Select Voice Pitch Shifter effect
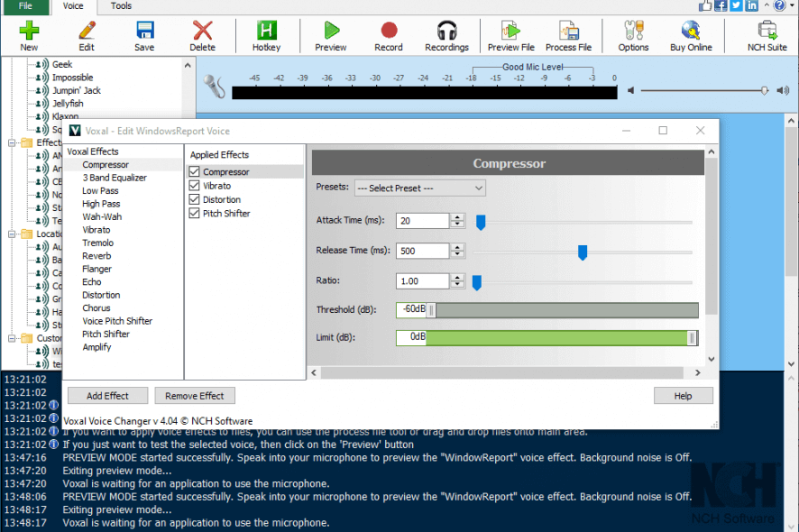 point(117,321)
